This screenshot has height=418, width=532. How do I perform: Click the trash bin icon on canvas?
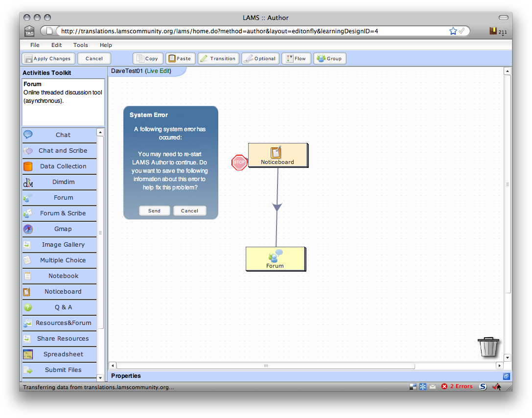488,347
